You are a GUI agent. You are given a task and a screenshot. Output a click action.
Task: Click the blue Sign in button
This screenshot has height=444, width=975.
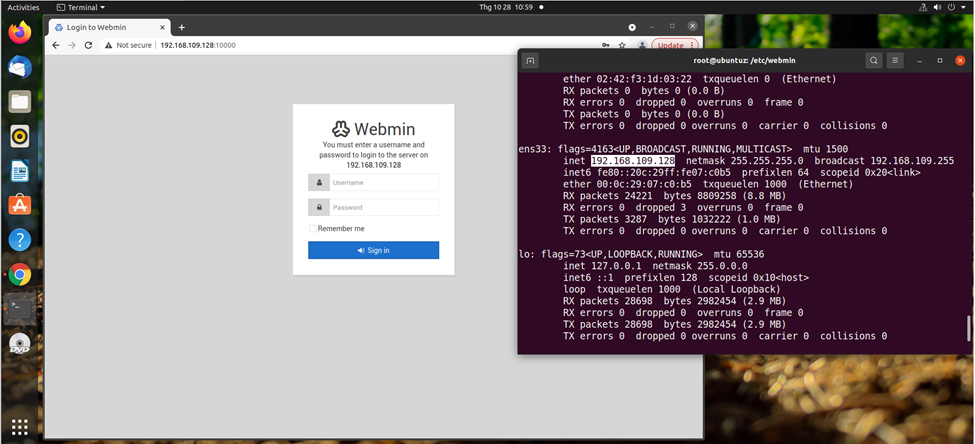click(x=374, y=250)
